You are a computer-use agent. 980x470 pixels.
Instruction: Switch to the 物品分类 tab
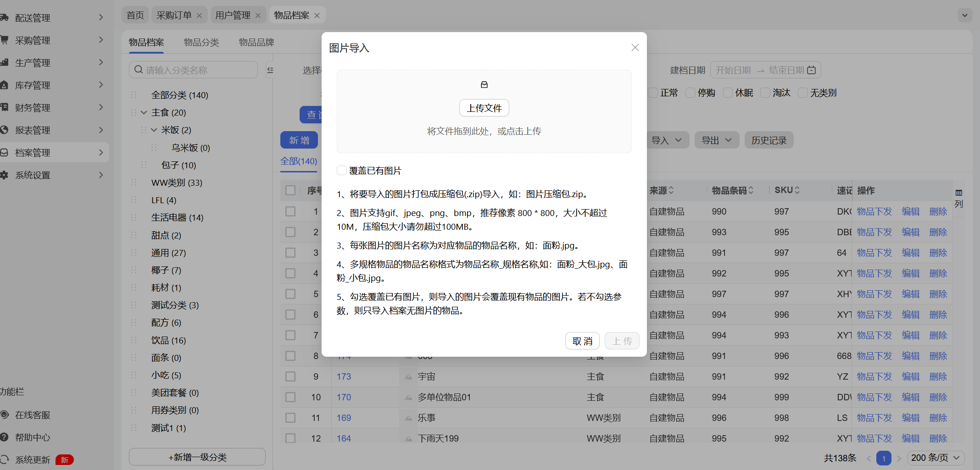pos(201,42)
